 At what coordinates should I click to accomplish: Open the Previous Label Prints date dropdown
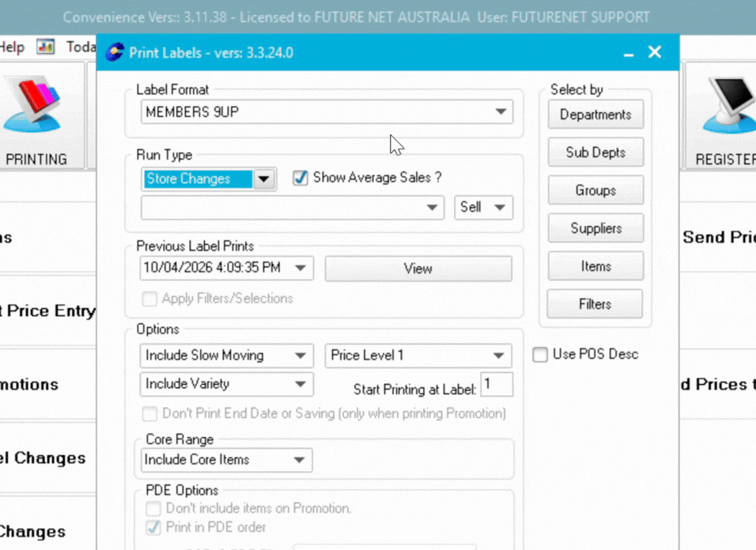tap(301, 268)
